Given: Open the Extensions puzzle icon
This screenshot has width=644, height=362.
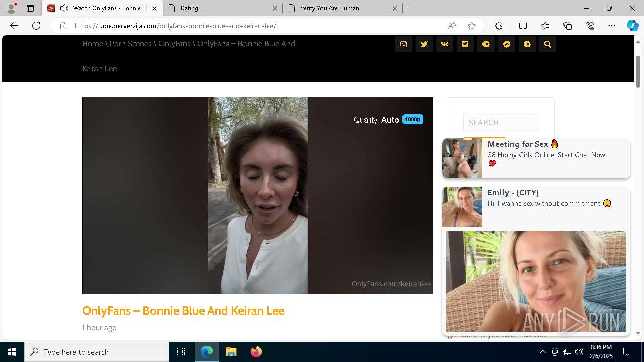Looking at the screenshot, I should 499,26.
